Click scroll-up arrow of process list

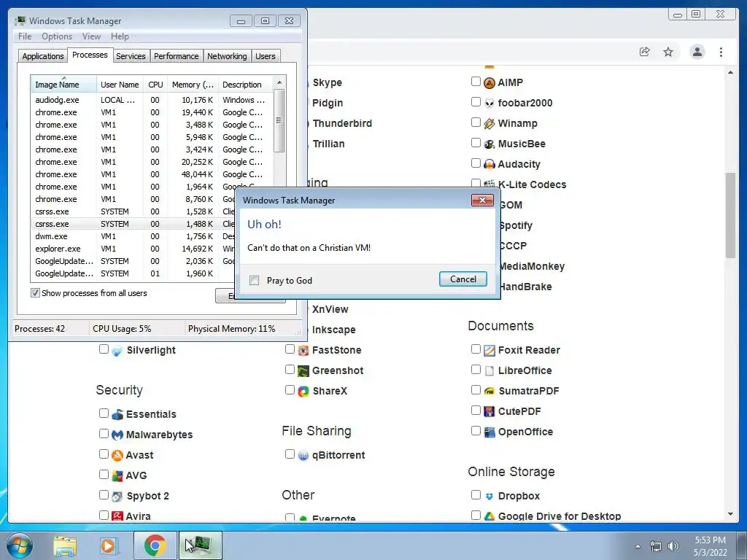click(279, 82)
